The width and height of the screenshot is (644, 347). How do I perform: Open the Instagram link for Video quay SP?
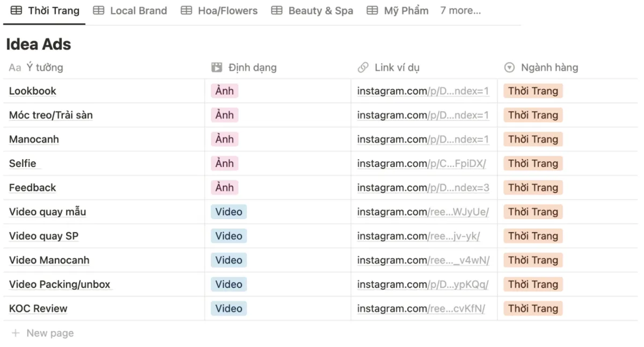pos(419,236)
